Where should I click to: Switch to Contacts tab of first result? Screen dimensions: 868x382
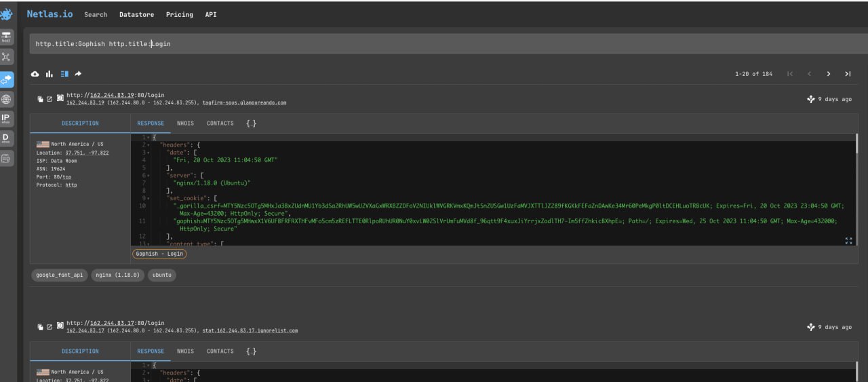click(x=220, y=123)
